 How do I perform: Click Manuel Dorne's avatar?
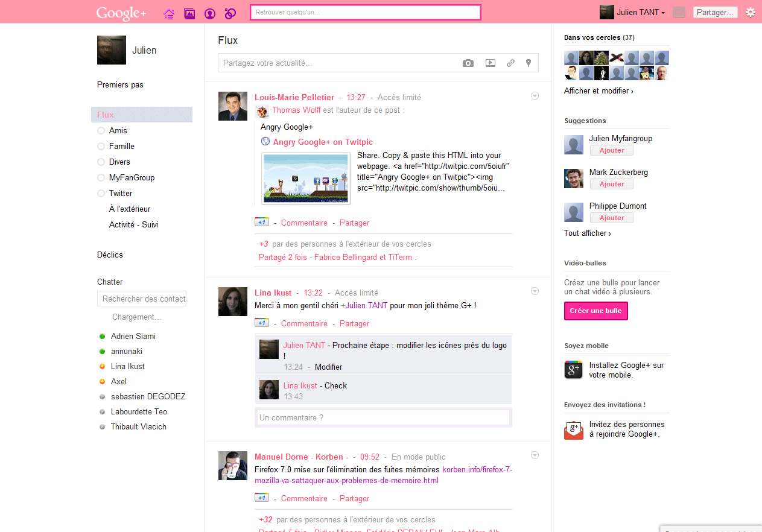point(233,466)
